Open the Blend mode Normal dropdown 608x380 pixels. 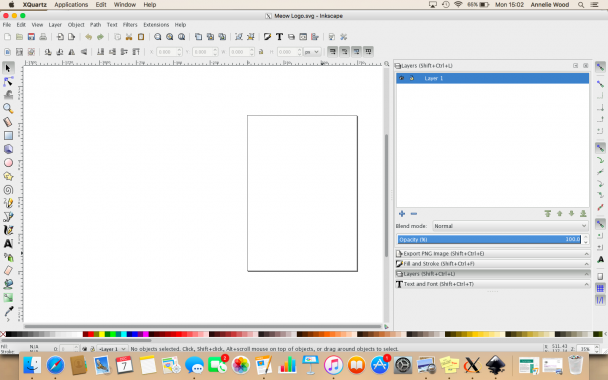[510, 226]
